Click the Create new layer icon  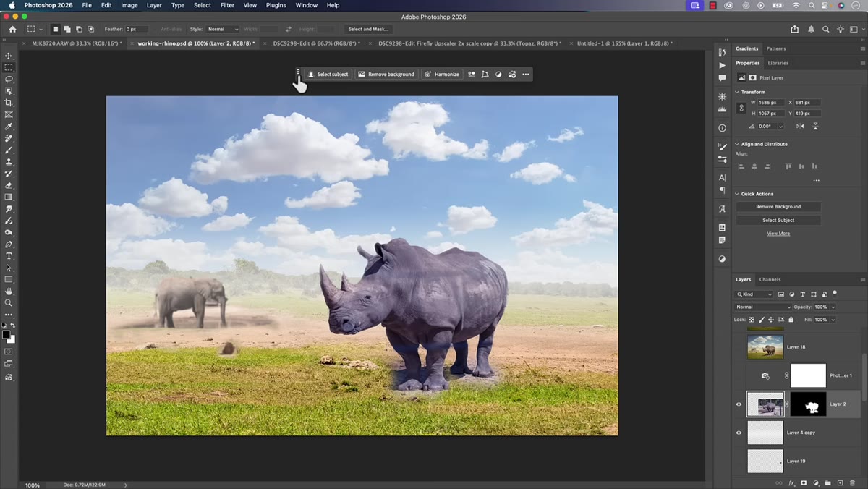coord(840,482)
